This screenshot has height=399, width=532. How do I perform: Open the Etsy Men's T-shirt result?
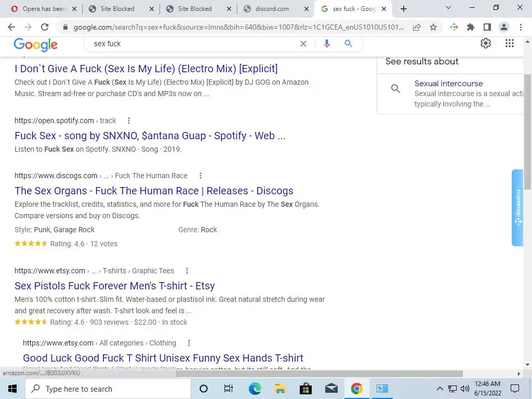115,286
